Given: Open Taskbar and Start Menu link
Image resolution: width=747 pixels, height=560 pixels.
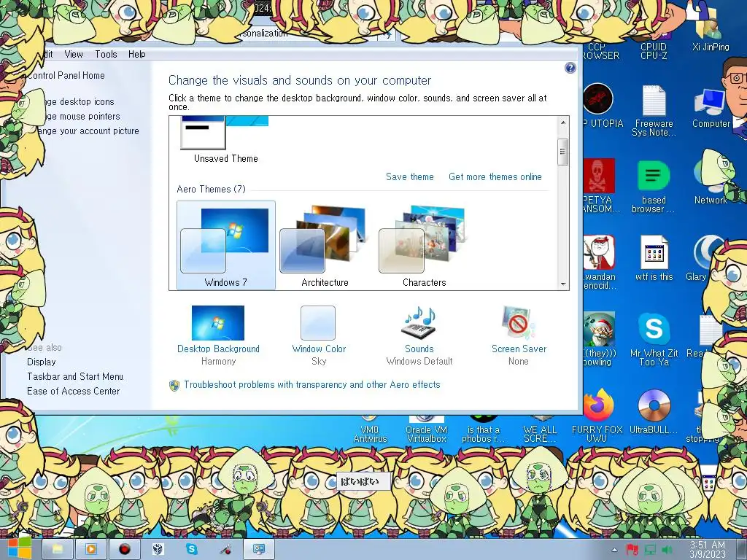Looking at the screenshot, I should pos(75,376).
